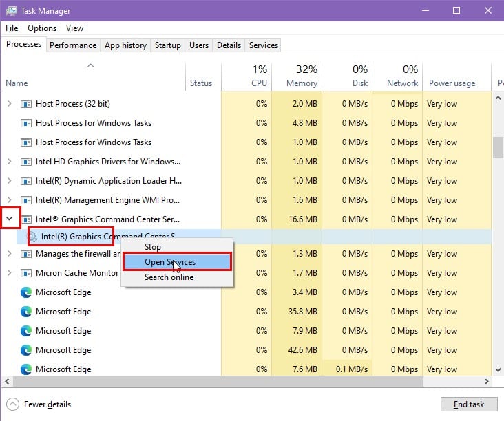Viewport: 504px width, 421px height.
Task: Click the Manages the firewall process icon
Action: point(26,254)
